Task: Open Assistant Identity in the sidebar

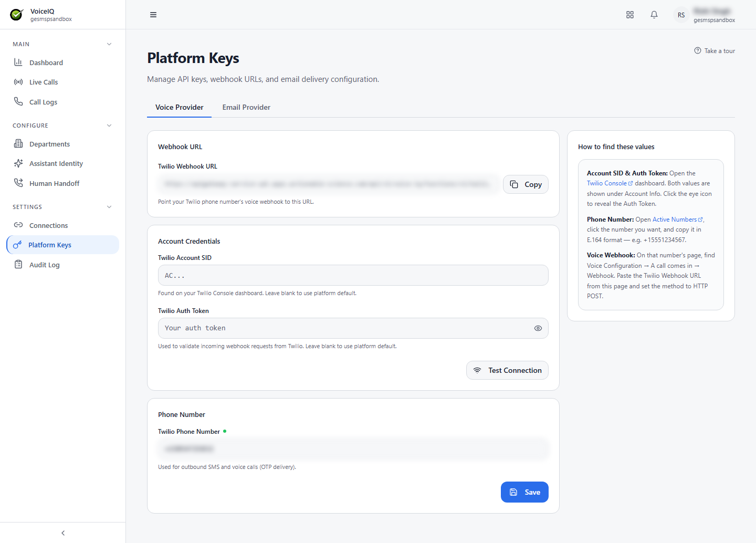Action: pos(62,163)
